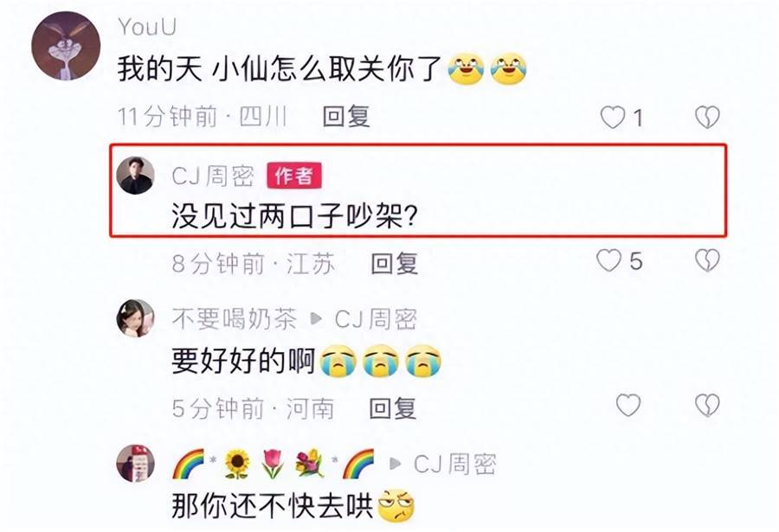Like YouU's comment with the heart icon
The height and width of the screenshot is (532, 779).
(x=613, y=118)
